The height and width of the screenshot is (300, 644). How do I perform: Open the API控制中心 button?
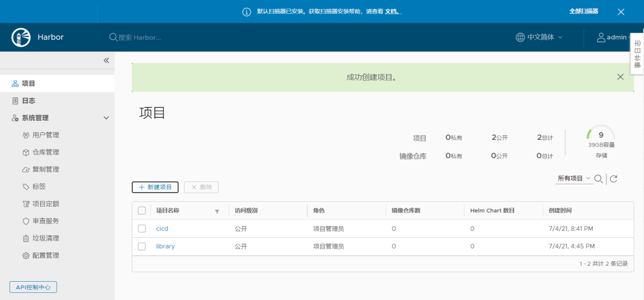point(33,287)
